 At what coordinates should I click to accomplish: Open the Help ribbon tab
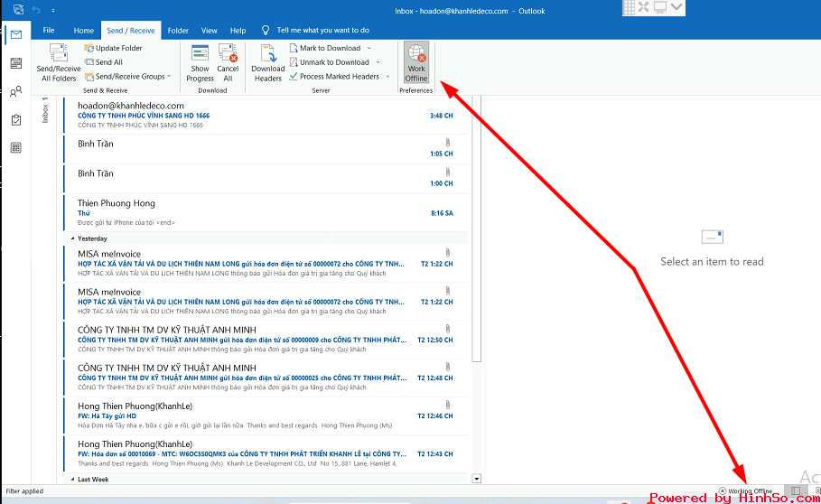(238, 31)
